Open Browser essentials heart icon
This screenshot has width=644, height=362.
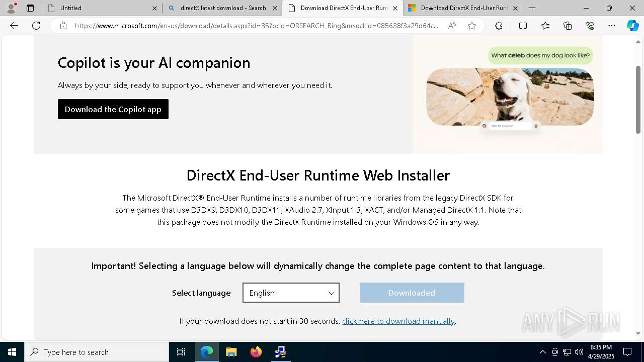590,26
